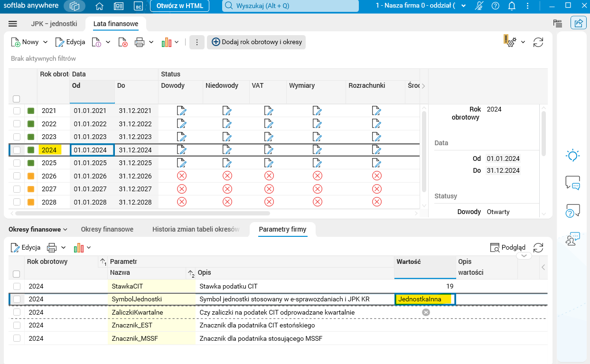
Task: Expand dropdown next to settings gear icon
Action: [x=523, y=42]
